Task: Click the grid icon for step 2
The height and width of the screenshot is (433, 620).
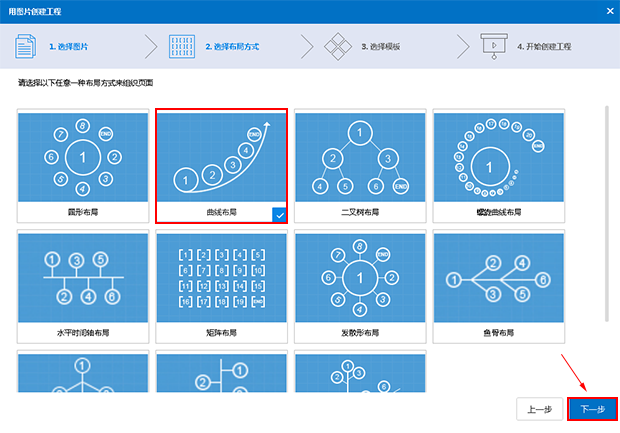Action: pos(182,47)
